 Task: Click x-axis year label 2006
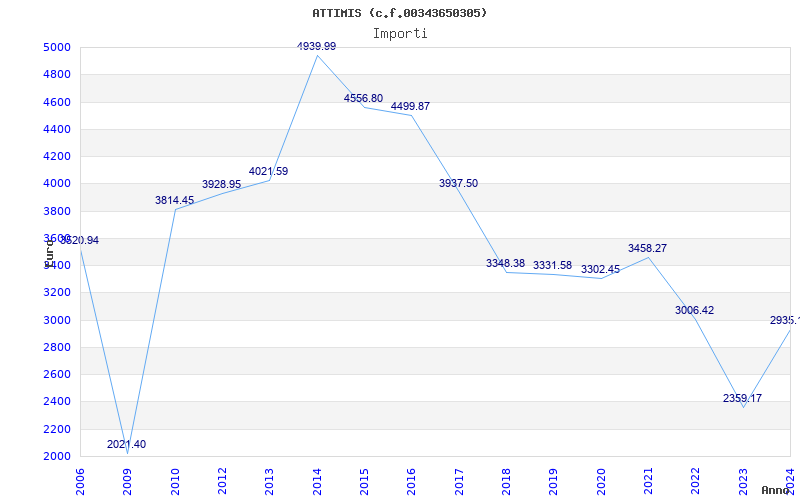click(80, 482)
